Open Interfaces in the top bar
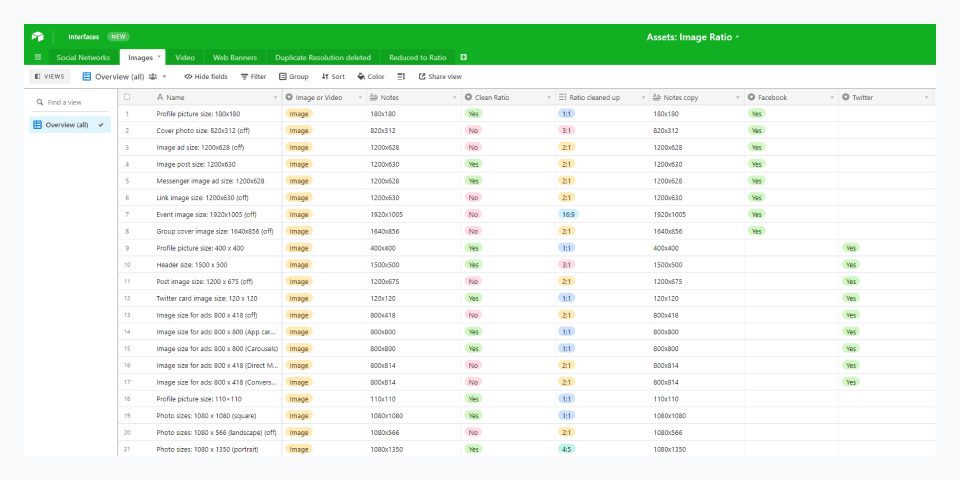Image resolution: width=960 pixels, height=481 pixels. click(x=83, y=37)
